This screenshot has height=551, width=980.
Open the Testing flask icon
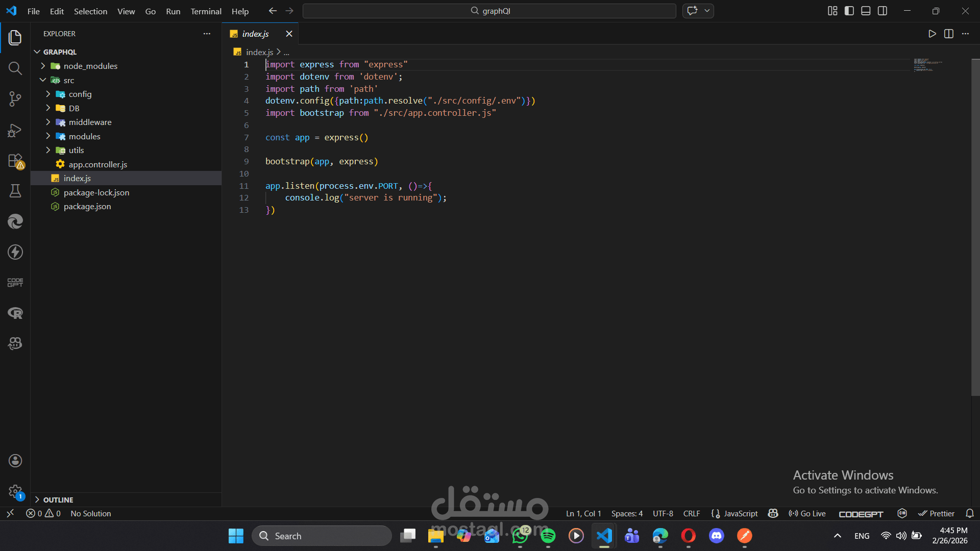[x=15, y=191]
